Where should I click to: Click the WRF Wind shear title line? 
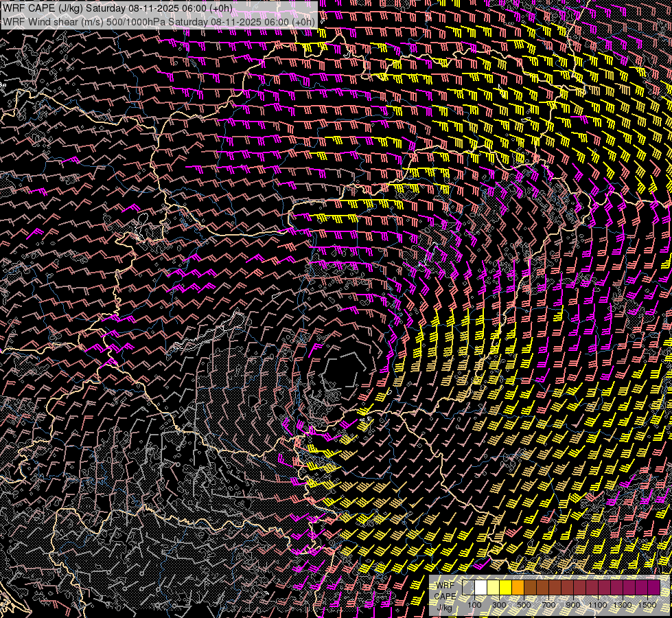159,21
